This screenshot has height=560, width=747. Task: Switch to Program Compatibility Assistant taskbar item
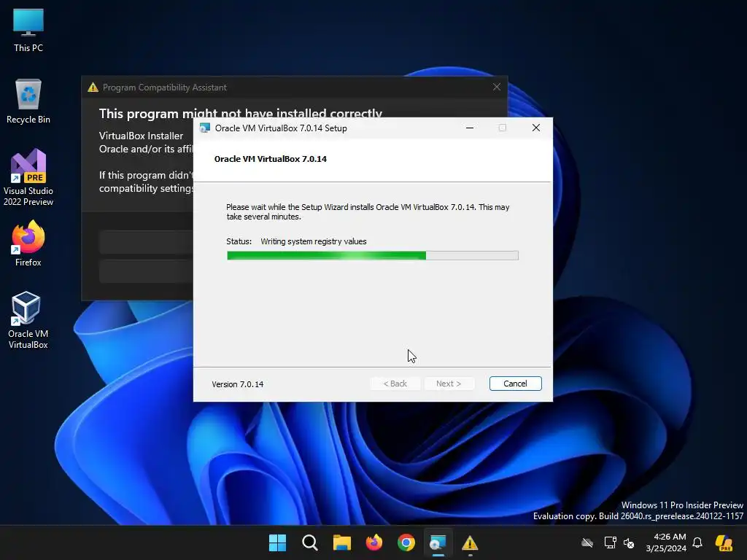470,542
